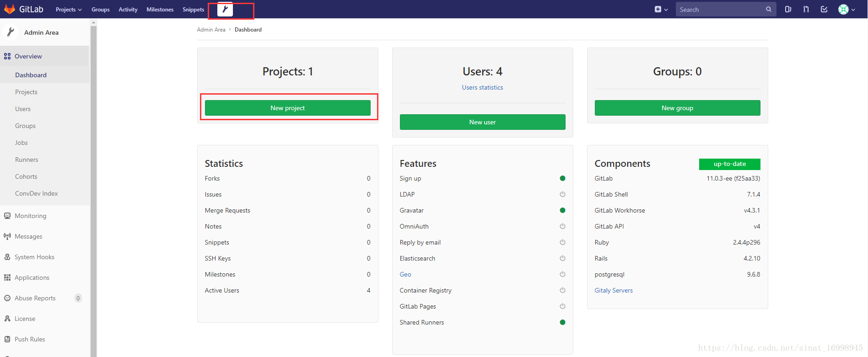Click the user avatar icon

[843, 9]
